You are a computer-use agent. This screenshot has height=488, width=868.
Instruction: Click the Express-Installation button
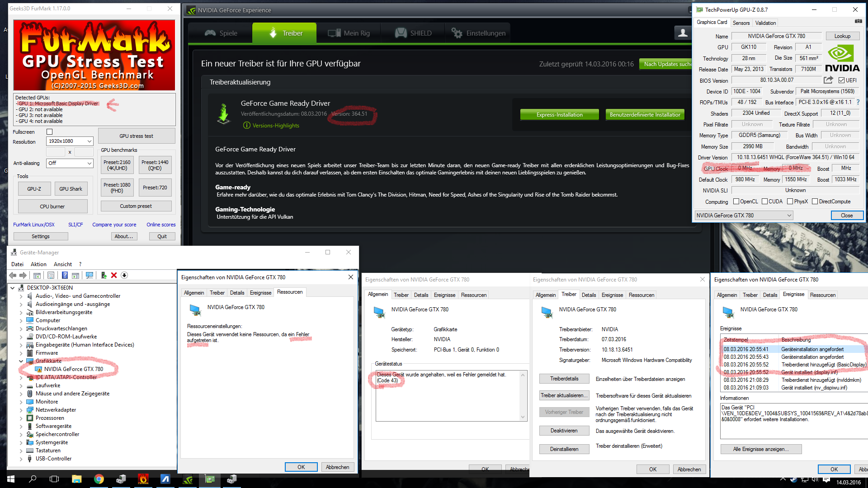tap(559, 115)
